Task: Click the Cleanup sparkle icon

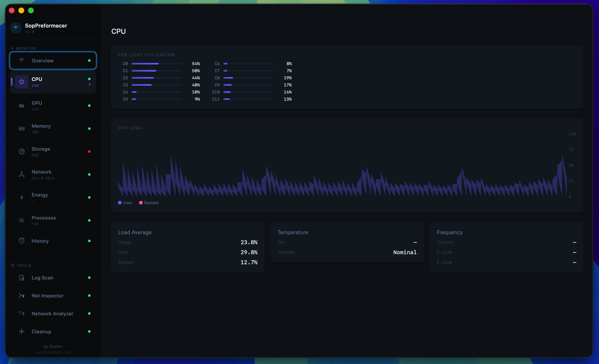Action: 21,331
